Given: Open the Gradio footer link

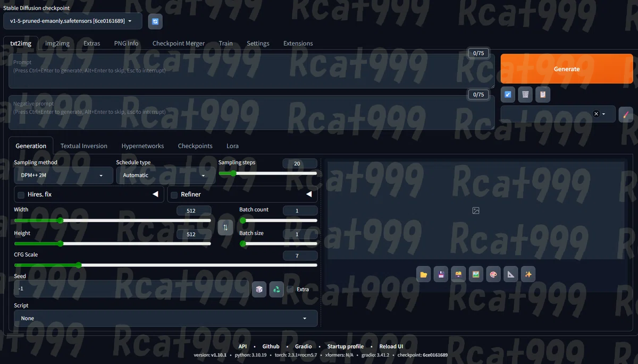Looking at the screenshot, I should [x=304, y=346].
